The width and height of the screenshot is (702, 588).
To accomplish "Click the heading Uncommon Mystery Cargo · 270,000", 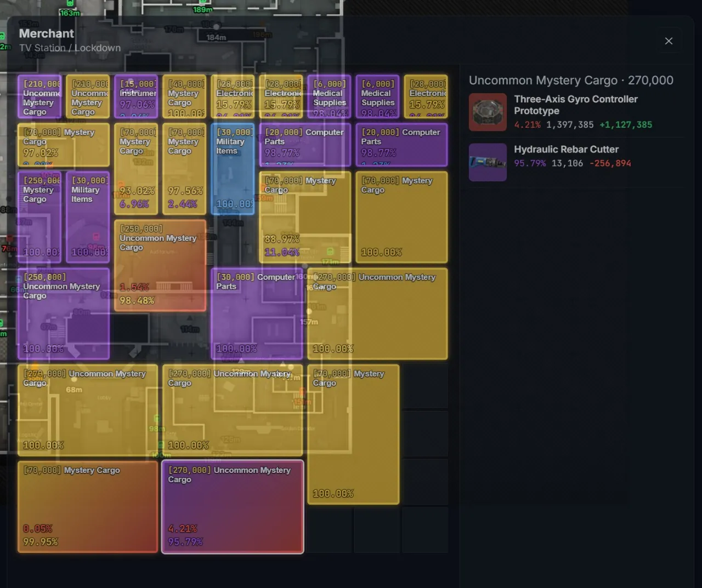I will click(x=571, y=80).
